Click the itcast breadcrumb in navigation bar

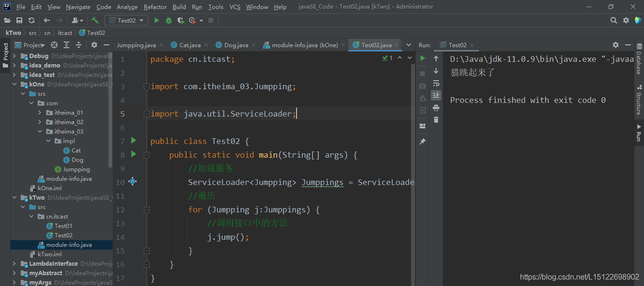[x=65, y=33]
